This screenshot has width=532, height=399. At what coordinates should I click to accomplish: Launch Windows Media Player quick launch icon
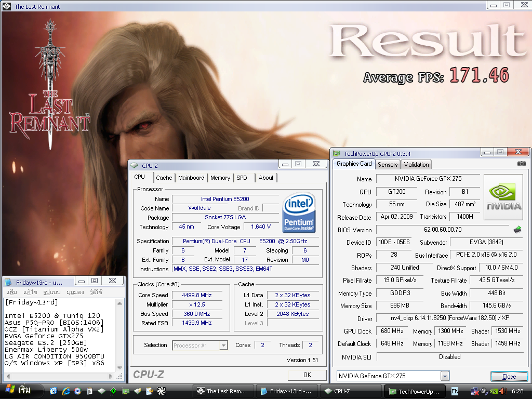tap(77, 391)
